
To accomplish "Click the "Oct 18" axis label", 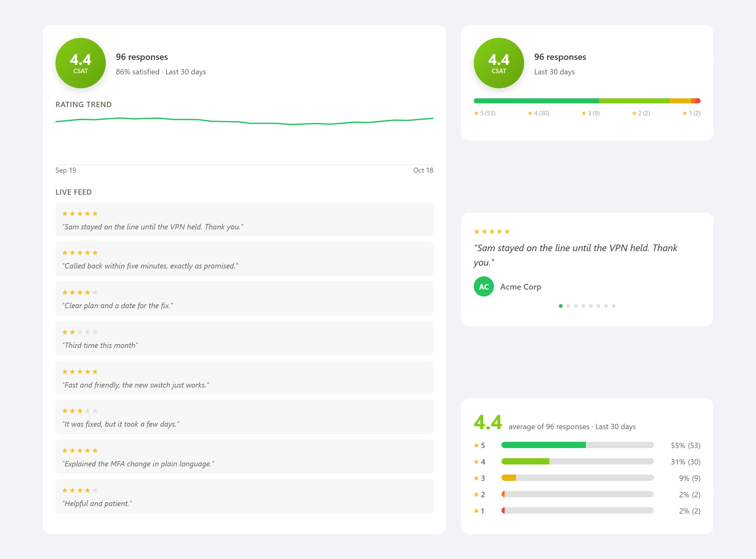I will click(423, 170).
